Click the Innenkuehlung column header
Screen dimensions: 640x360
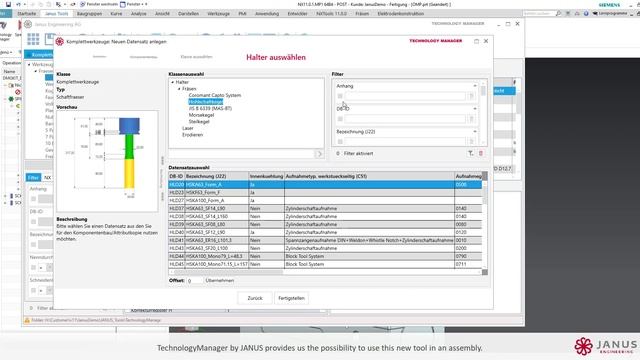click(267, 176)
